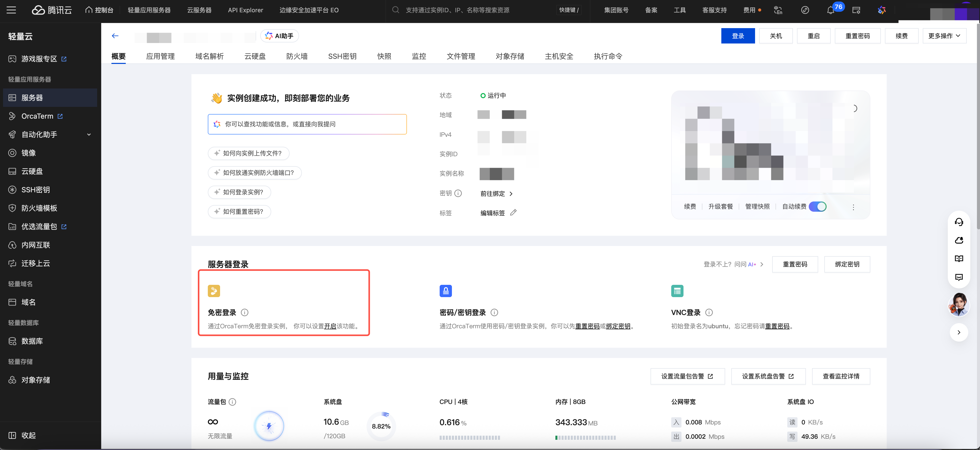The height and width of the screenshot is (450, 980).
Task: Click the info icon next to 免密登录
Action: click(245, 312)
